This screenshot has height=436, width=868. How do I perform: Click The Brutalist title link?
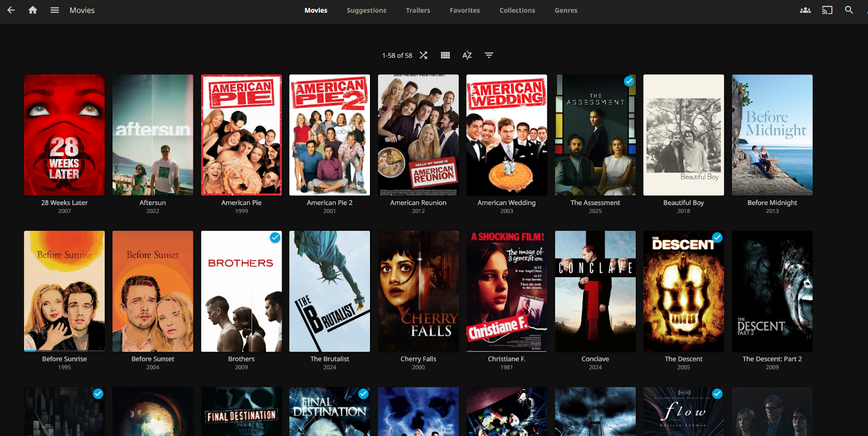[x=330, y=359]
